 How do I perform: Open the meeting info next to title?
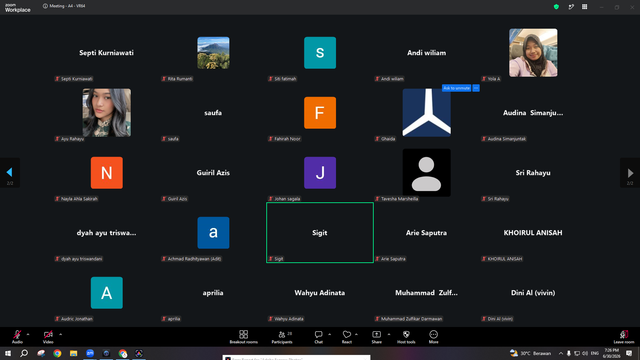click(45, 6)
